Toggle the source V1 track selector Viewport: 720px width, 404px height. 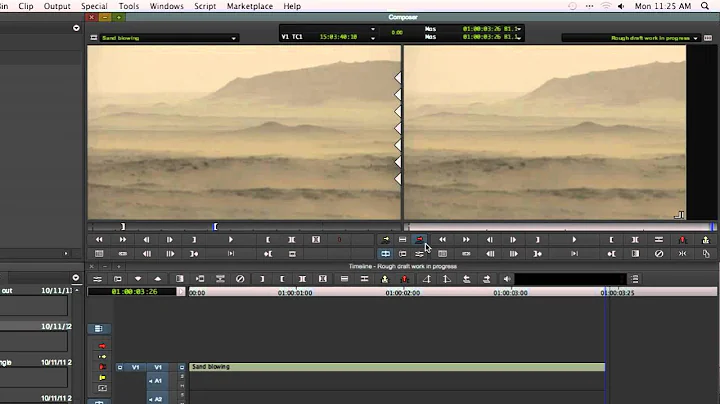(135, 367)
